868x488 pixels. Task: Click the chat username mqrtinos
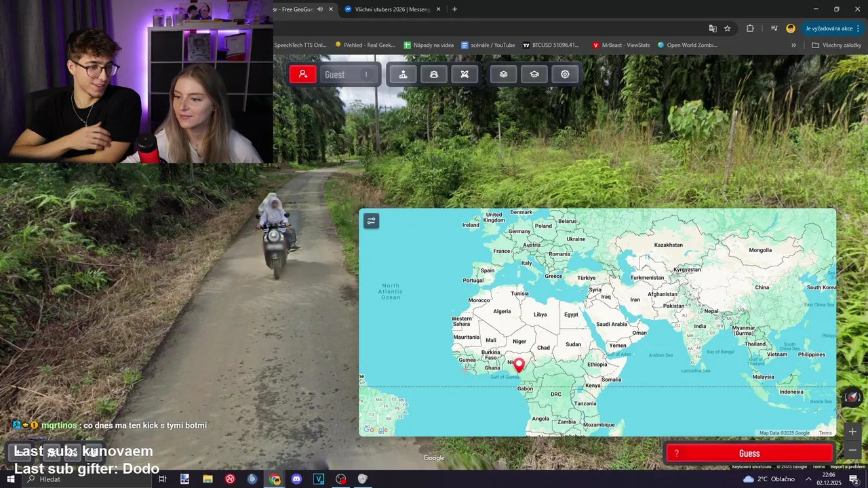click(60, 426)
